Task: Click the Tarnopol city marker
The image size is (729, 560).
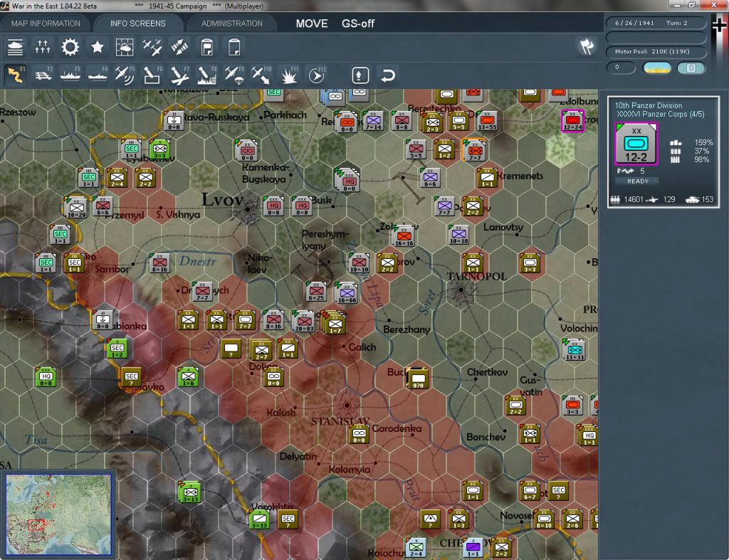Action: (x=461, y=290)
